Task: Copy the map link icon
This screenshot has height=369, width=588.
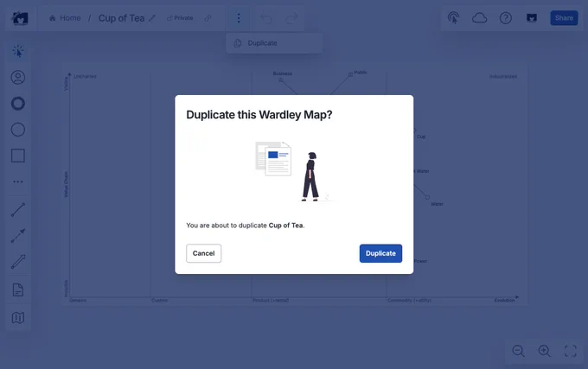Action: [x=208, y=18]
